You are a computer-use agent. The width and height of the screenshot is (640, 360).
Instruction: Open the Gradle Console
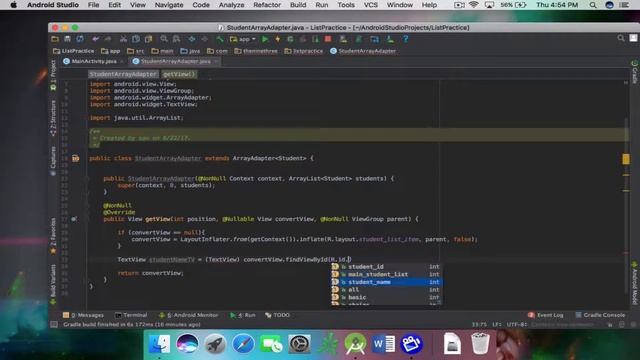click(x=600, y=315)
